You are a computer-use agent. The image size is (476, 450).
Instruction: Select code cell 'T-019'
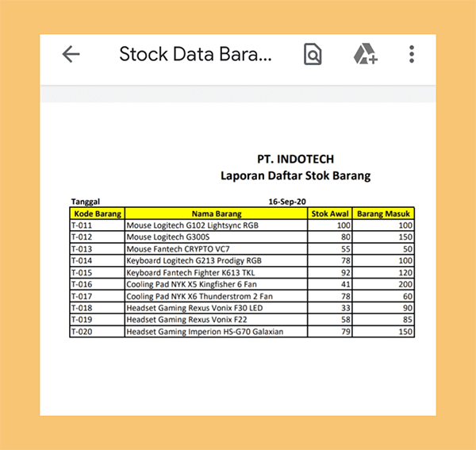[x=98, y=319]
